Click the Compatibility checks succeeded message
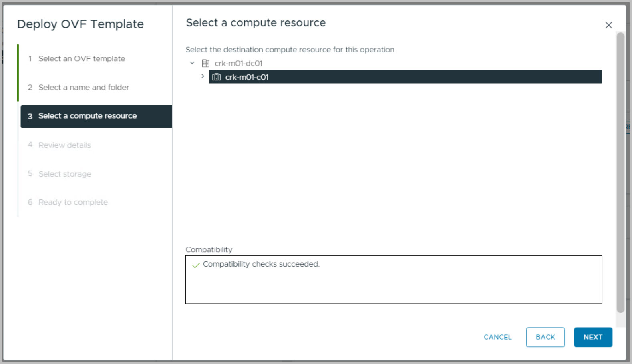This screenshot has width=632, height=364. [261, 264]
